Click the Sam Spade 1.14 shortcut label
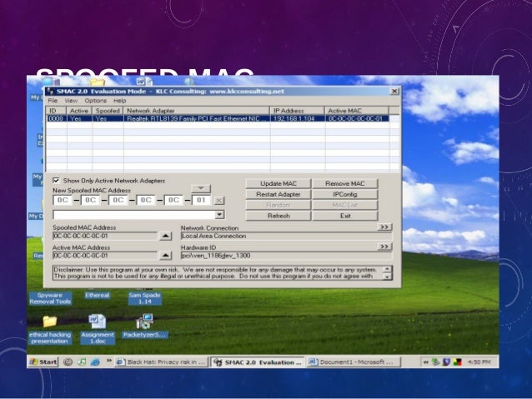Viewport: 532px width, 399px height. point(143,297)
